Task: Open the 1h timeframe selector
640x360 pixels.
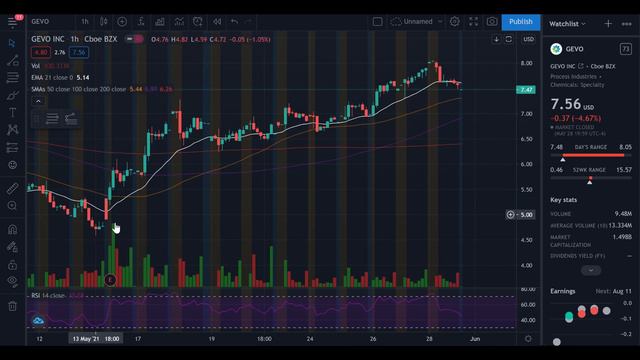Action: [x=84, y=22]
